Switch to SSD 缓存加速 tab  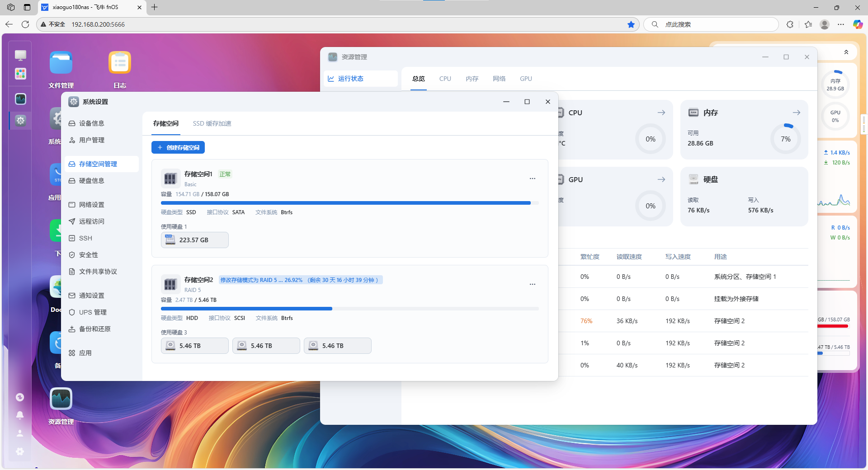[212, 123]
